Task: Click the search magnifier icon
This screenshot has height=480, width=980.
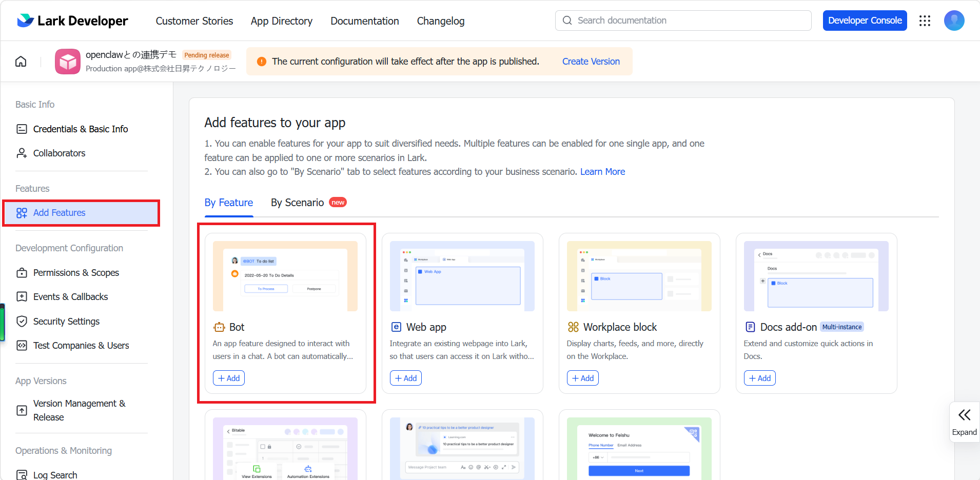Action: tap(567, 21)
